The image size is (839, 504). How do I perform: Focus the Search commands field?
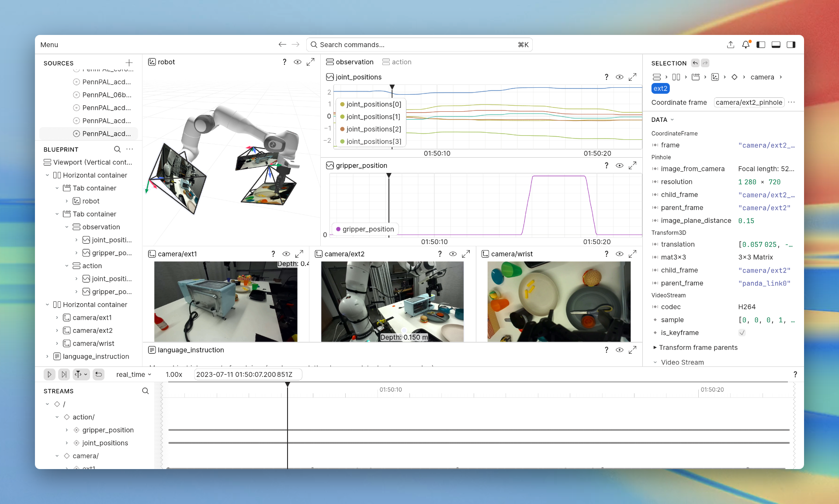point(419,45)
